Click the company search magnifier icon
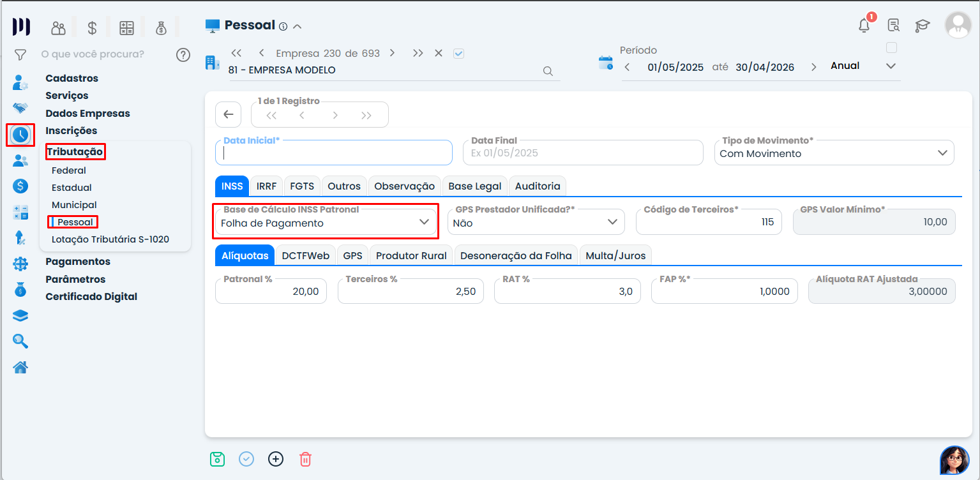Screen dimensions: 980x480 pyautogui.click(x=548, y=71)
